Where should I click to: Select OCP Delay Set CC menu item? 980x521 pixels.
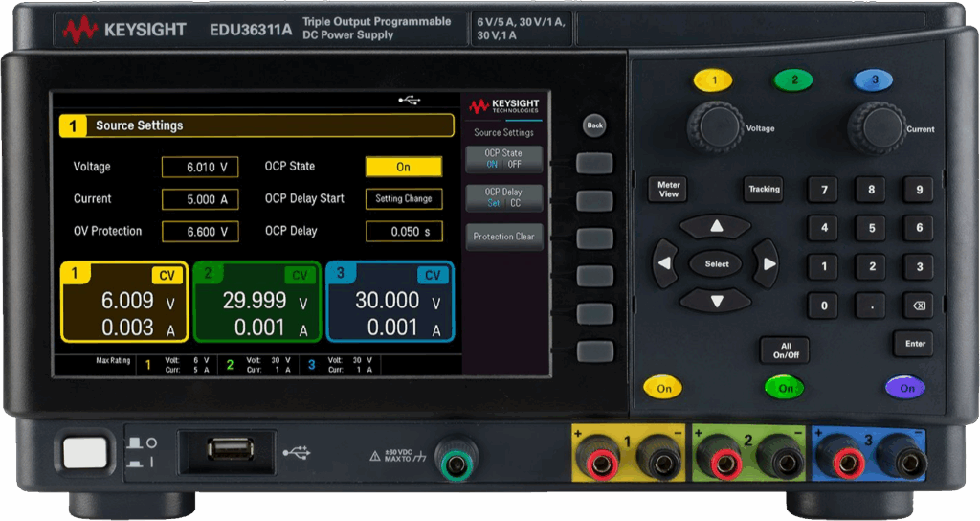click(503, 197)
